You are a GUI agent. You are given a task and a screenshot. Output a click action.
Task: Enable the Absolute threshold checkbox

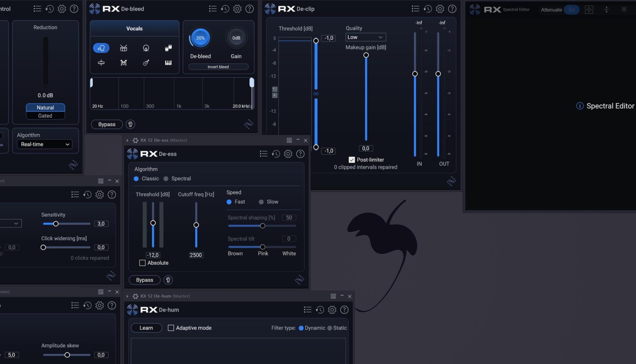click(x=142, y=263)
